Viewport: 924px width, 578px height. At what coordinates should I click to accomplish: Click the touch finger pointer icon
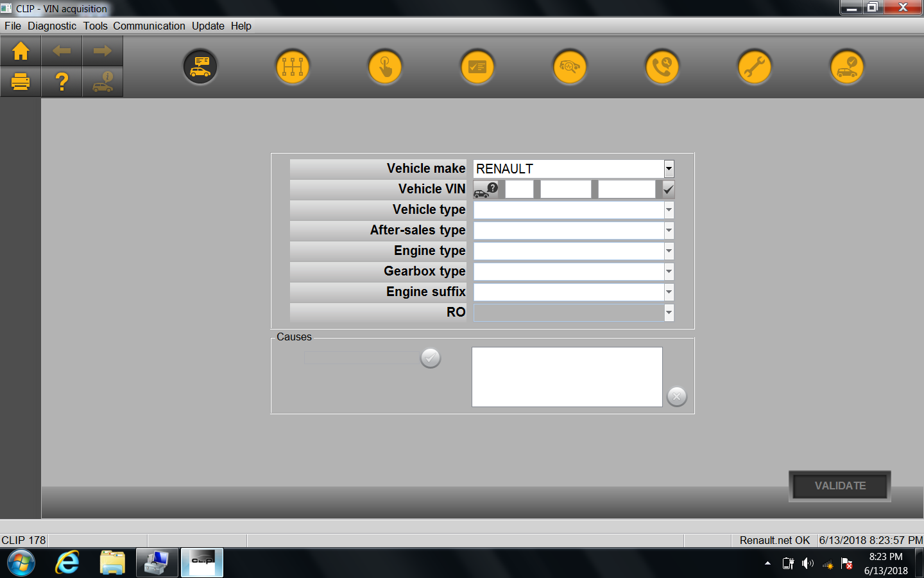385,67
